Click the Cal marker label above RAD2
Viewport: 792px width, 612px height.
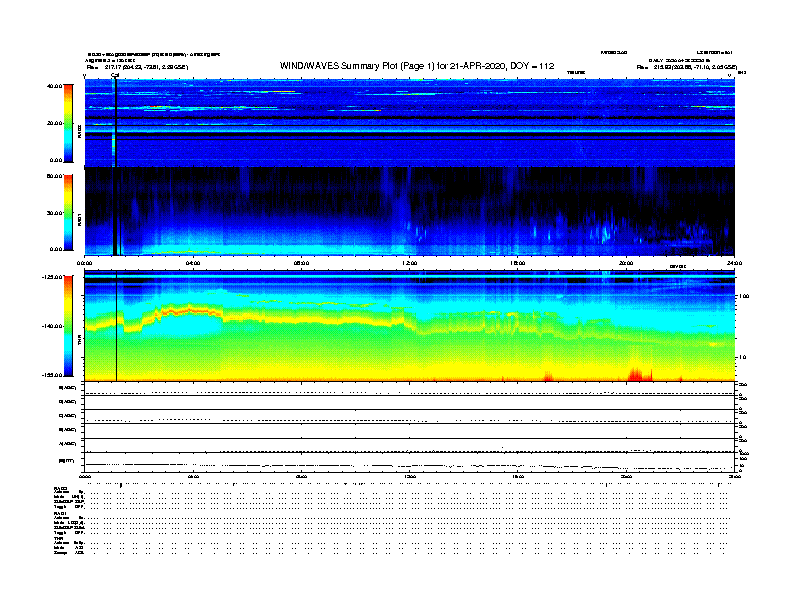pos(115,76)
